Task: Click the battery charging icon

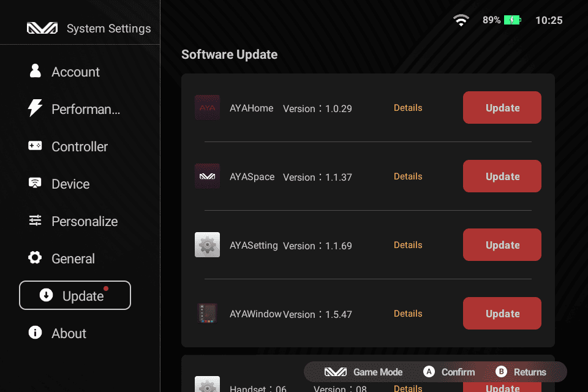Action: coord(513,20)
